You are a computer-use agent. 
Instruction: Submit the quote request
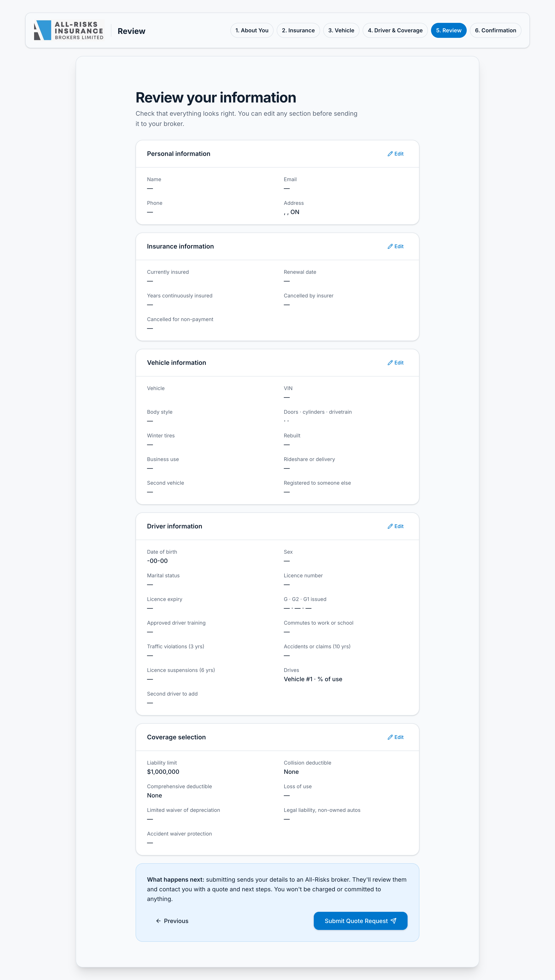[360, 920]
